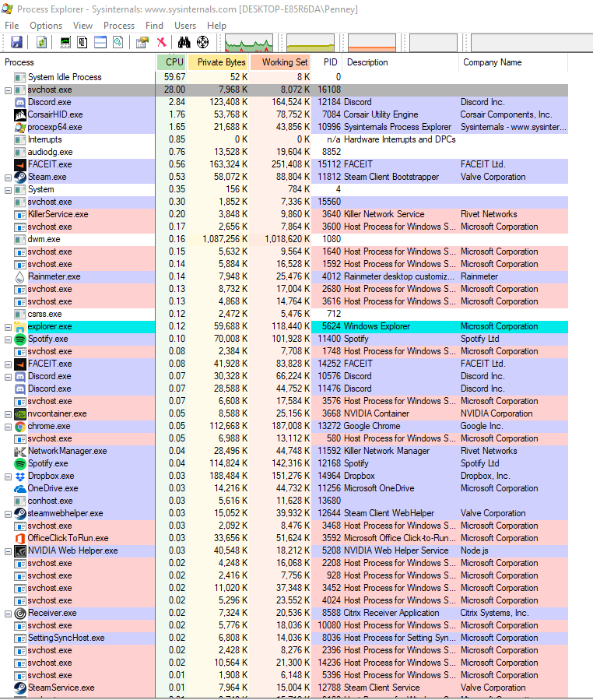Click the crosshair Find Window's Process icon
This screenshot has height=700, width=593.
coord(202,42)
